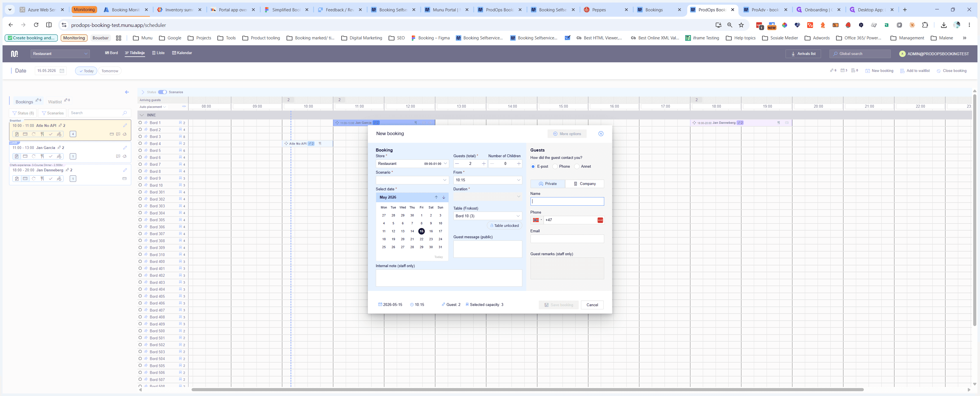
Task: Open the Scenario dropdown
Action: tap(412, 180)
